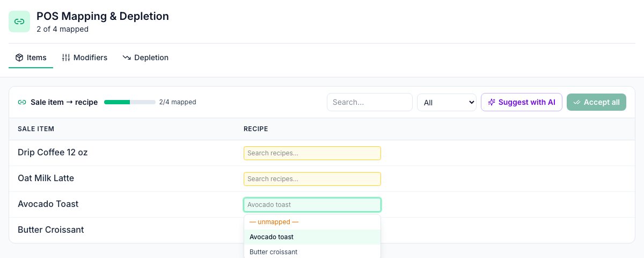Open the All filter dropdown
This screenshot has width=644, height=258.
coord(447,102)
